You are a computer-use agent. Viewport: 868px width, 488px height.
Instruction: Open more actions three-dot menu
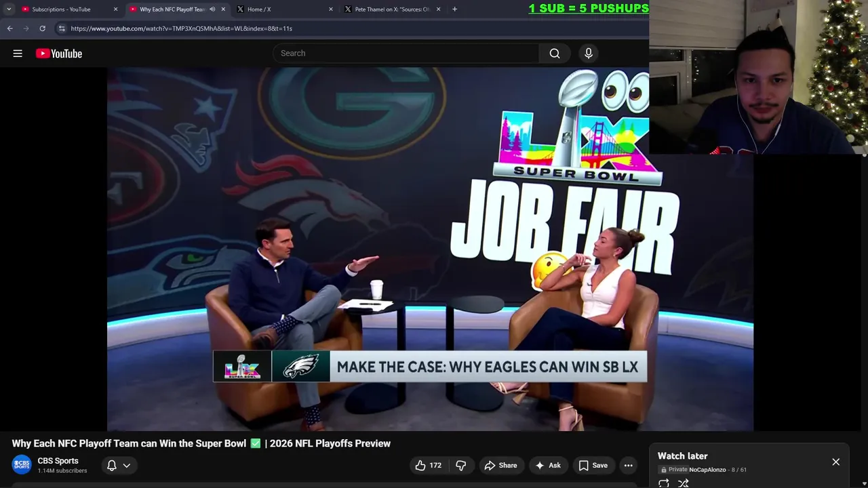click(x=629, y=466)
